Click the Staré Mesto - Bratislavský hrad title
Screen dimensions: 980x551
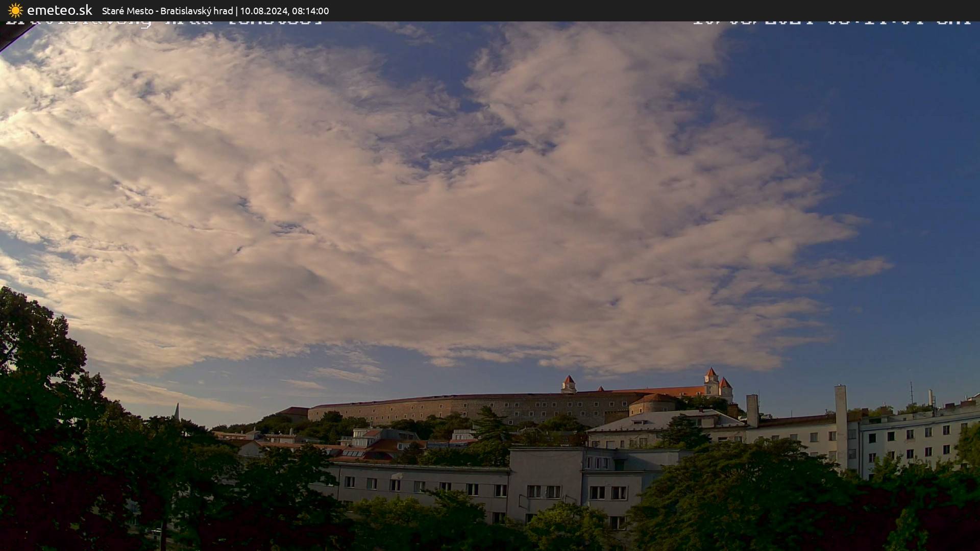[x=167, y=11]
